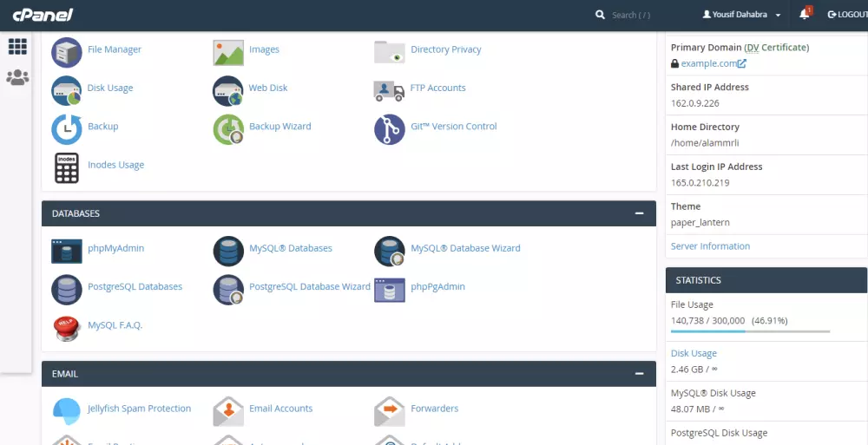Screen dimensions: 868x445
Task: Click the paper_lantern theme value
Action: click(x=700, y=223)
